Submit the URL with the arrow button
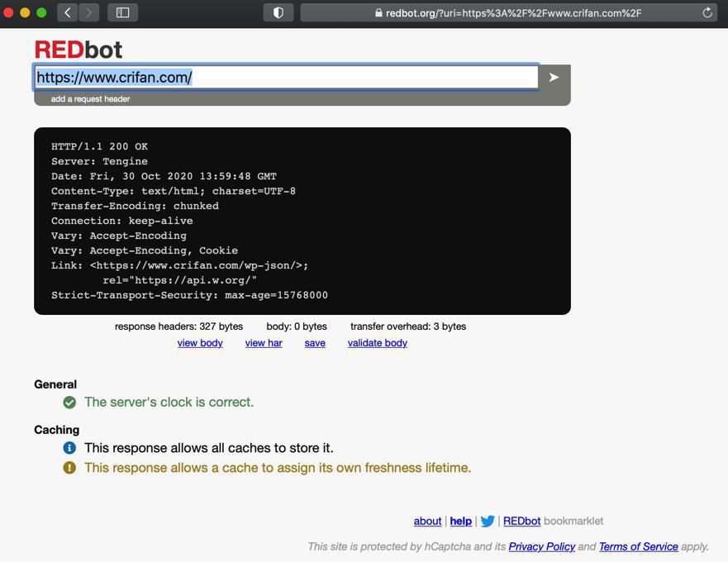This screenshot has width=728, height=562. (x=554, y=77)
